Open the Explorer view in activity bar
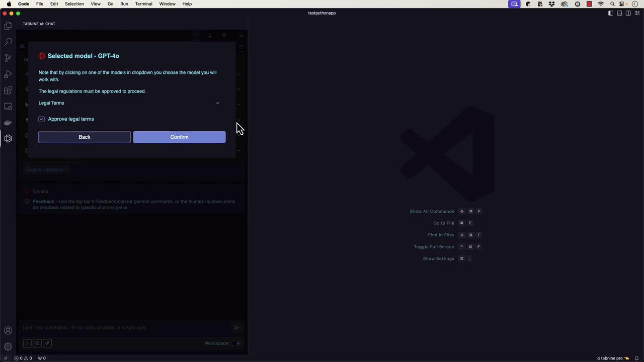This screenshot has height=362, width=644. pyautogui.click(x=8, y=26)
